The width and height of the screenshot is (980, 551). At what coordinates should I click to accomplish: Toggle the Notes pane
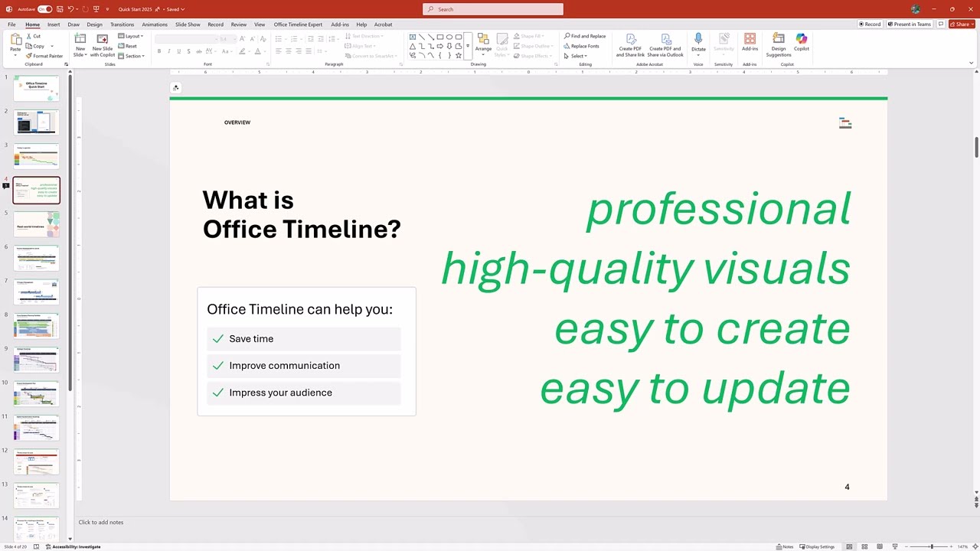coord(785,546)
